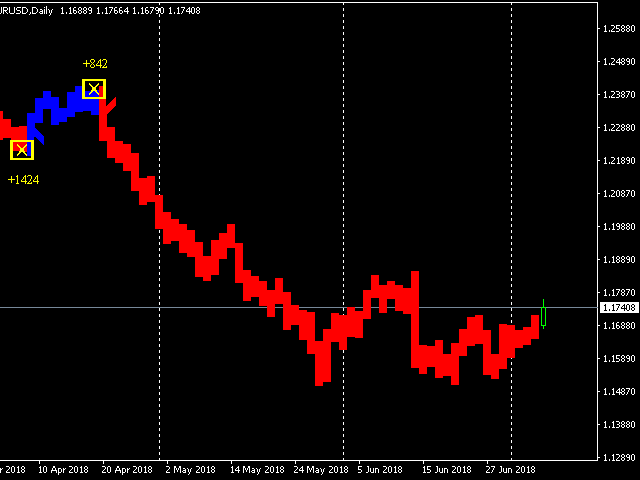Click price scale value 1.20870
The image size is (640, 480).
pyautogui.click(x=619, y=193)
